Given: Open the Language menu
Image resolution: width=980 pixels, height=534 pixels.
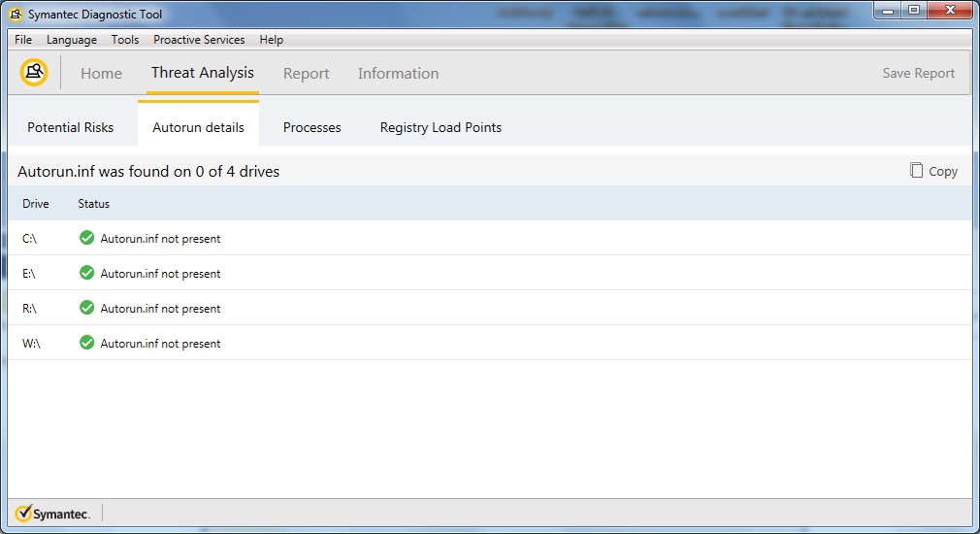Looking at the screenshot, I should 72,40.
